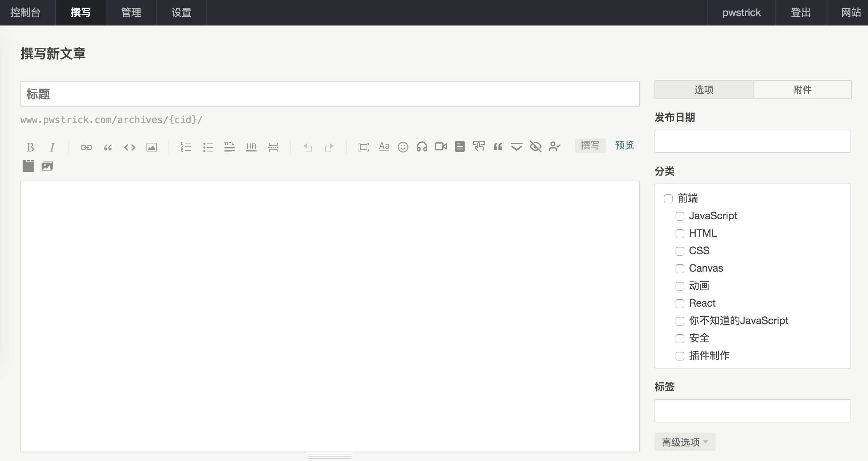Screen dimensions: 868x461
Task: Switch to the 附件 attachments tab
Action: [802, 90]
